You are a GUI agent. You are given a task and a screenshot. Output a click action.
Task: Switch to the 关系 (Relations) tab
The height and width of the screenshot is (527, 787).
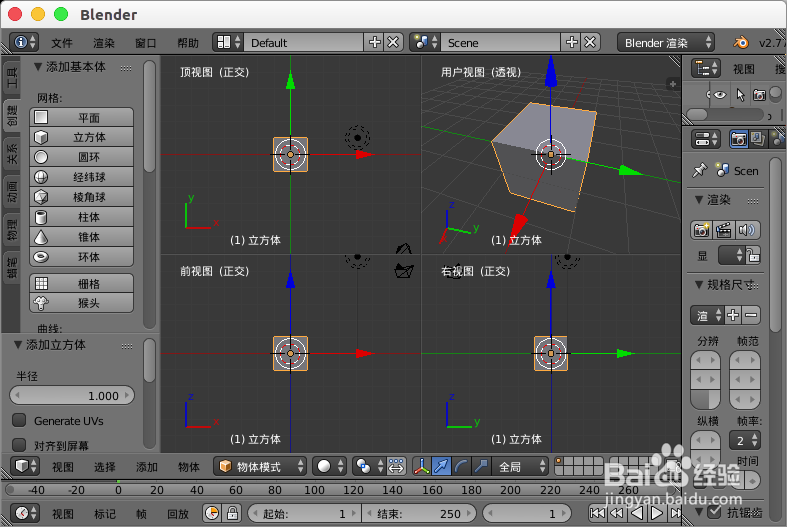tap(12, 154)
